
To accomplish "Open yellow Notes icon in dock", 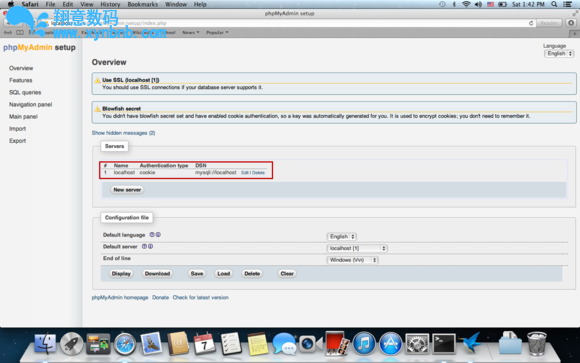I will [x=257, y=344].
